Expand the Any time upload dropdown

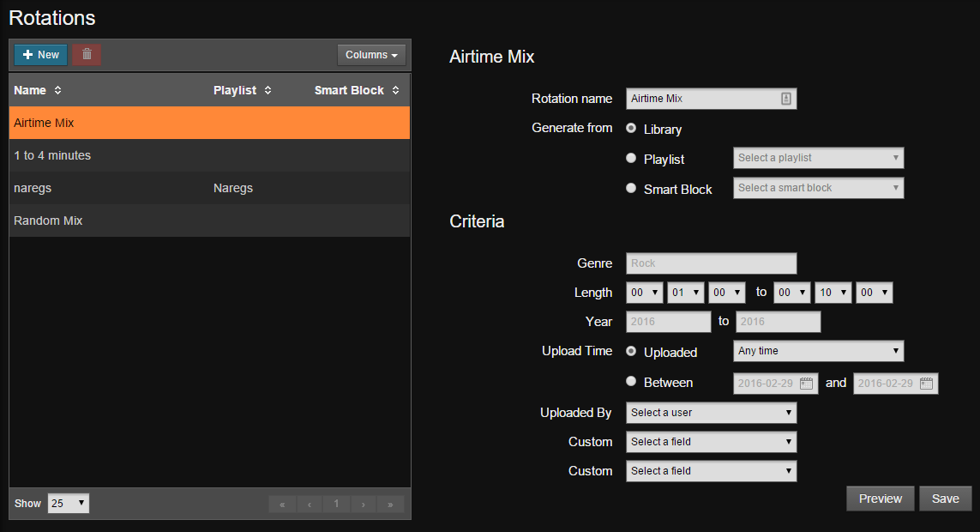click(818, 351)
